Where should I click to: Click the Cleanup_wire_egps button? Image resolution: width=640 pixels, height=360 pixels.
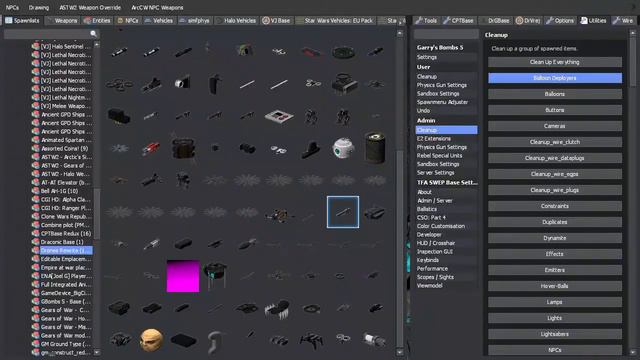[555, 174]
